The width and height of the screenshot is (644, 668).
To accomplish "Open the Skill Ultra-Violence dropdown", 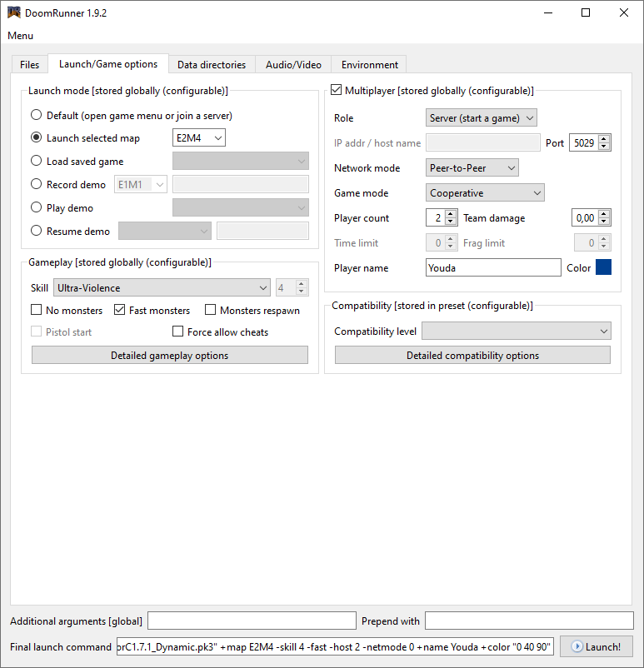I will tap(162, 287).
